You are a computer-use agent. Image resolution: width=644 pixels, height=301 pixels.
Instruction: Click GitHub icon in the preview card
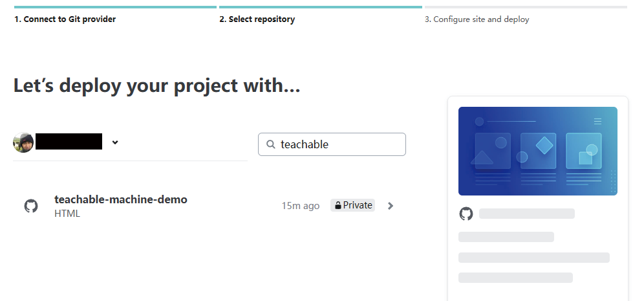click(x=466, y=214)
